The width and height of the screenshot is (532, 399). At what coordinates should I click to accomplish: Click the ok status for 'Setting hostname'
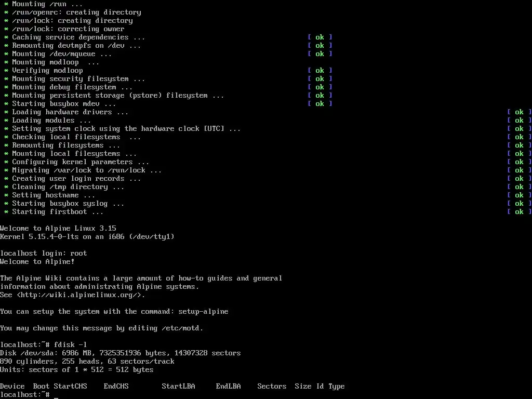[519, 195]
